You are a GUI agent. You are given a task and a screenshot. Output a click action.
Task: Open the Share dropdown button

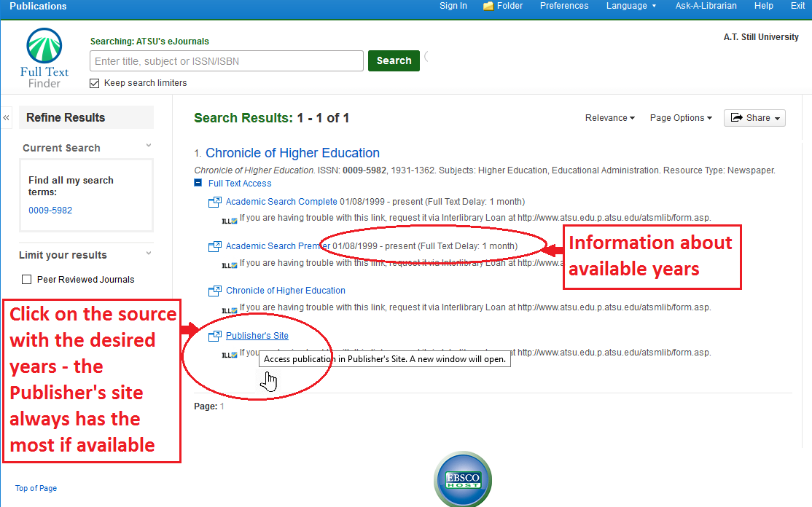754,118
